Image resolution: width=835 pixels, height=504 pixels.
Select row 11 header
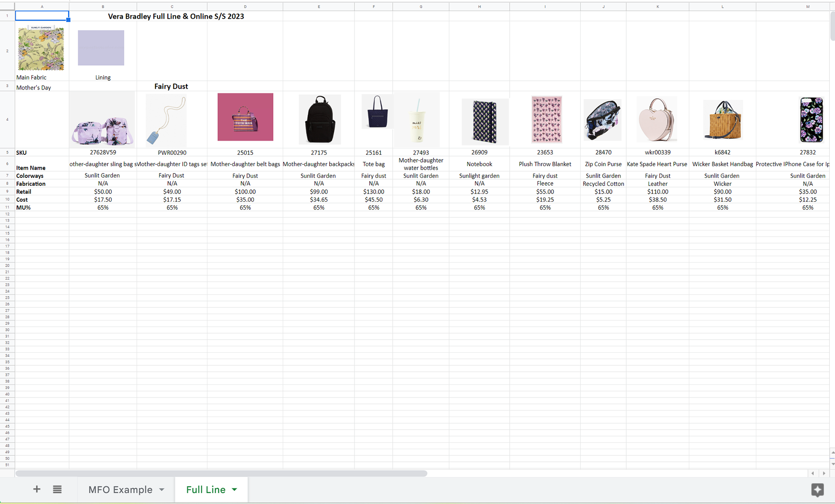7,207
